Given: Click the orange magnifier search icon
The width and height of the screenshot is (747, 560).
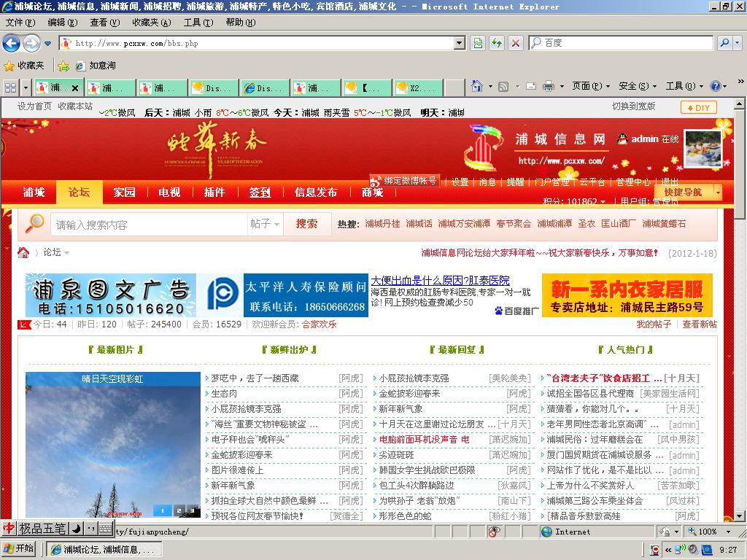Looking at the screenshot, I should (x=34, y=224).
